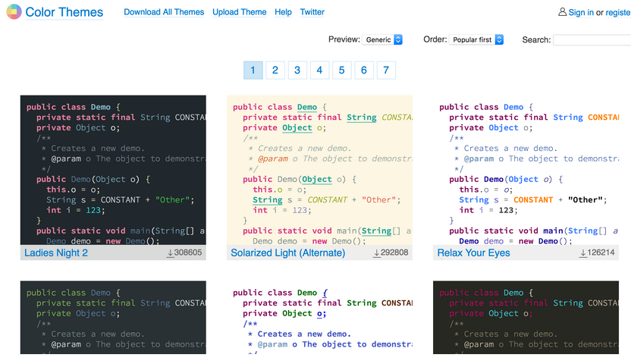Go to page 2 of themes

[x=275, y=71]
